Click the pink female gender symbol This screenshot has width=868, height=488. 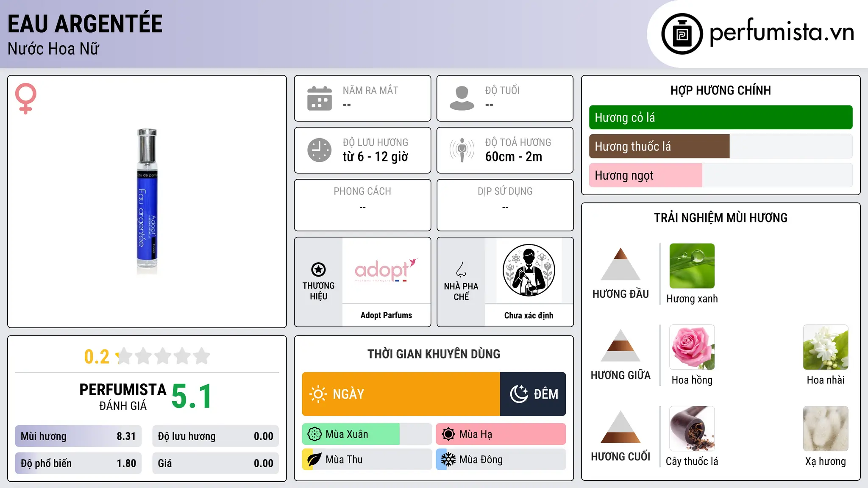tap(26, 98)
